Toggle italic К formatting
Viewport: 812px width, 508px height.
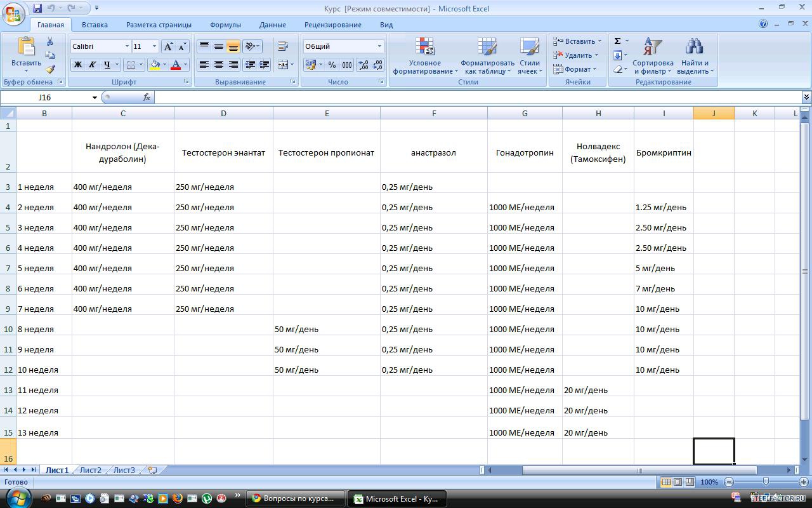pyautogui.click(x=92, y=65)
